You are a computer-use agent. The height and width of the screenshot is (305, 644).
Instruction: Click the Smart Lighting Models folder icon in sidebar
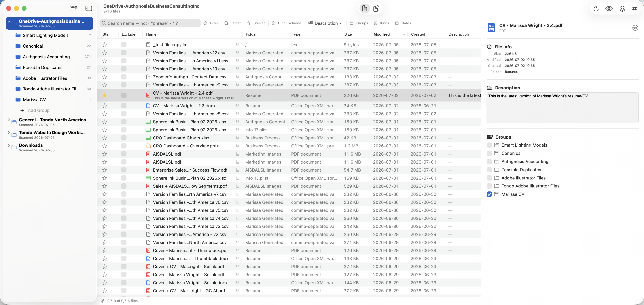[18, 35]
